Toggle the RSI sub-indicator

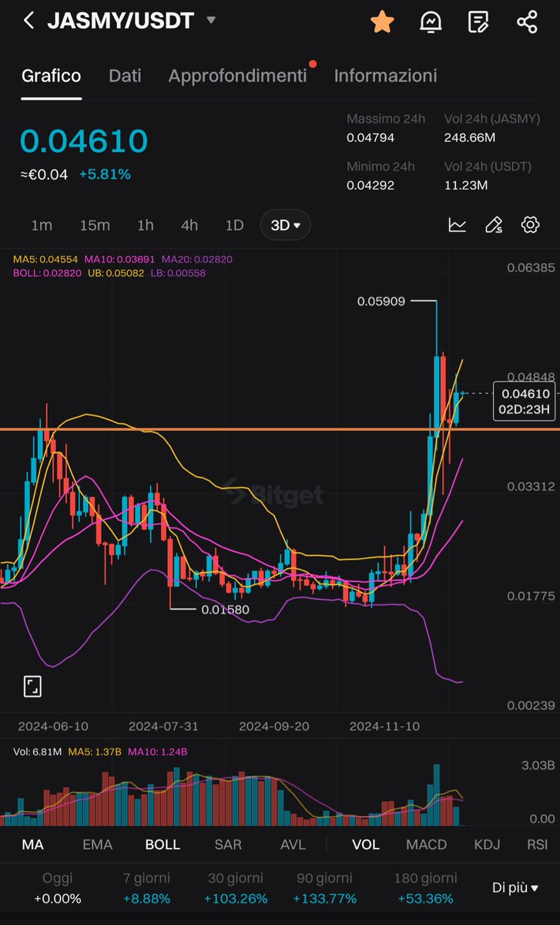538,844
